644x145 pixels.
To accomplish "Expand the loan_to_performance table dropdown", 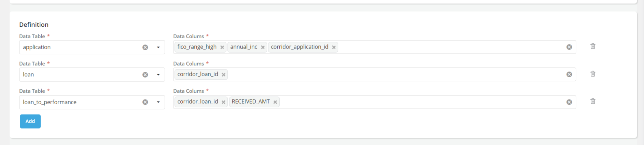I will click(x=158, y=102).
